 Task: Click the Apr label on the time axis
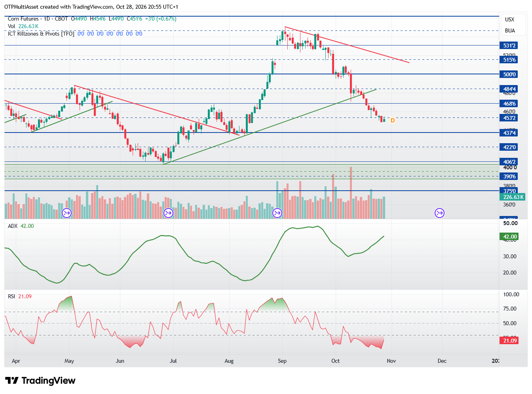pos(16,361)
